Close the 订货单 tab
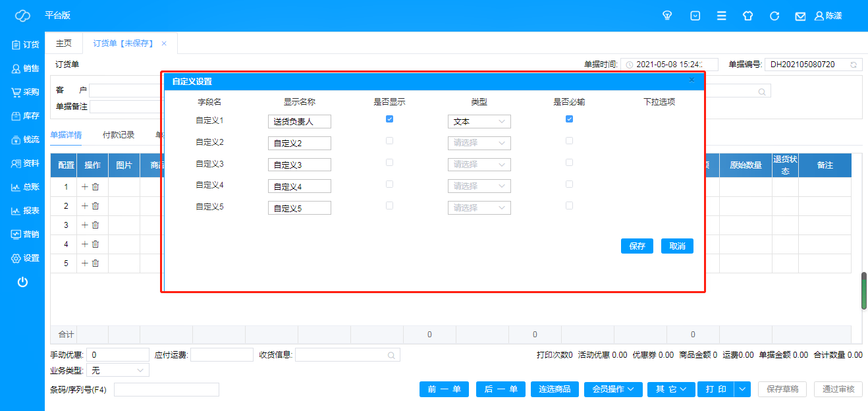Image resolution: width=868 pixels, height=411 pixels. (164, 43)
